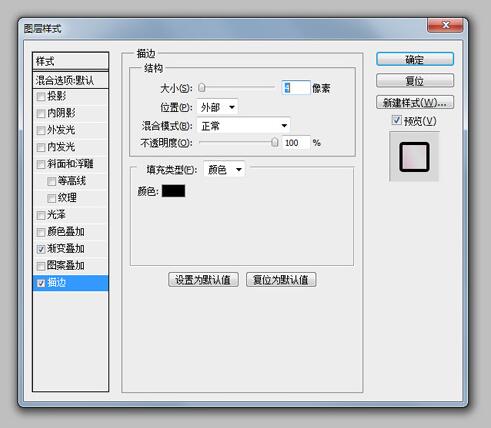Viewport: 491px width, 428px height.
Task: Enable the 内阴影 inner shadow checkbox
Action: [x=41, y=113]
